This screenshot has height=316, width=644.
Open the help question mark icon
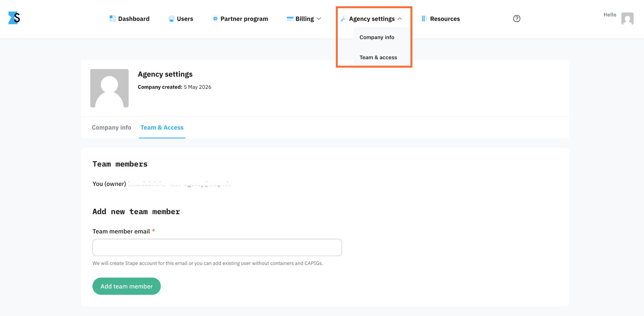click(x=517, y=19)
